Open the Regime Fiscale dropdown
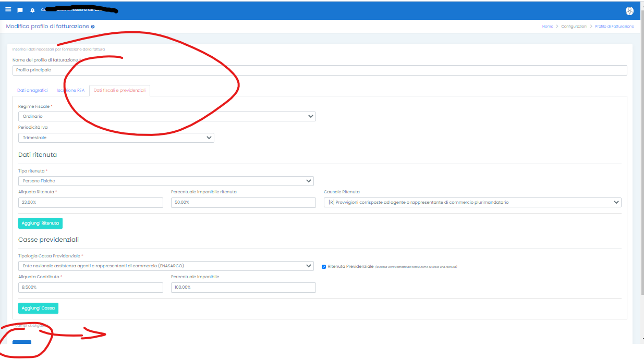The image size is (644, 359). 167,116
